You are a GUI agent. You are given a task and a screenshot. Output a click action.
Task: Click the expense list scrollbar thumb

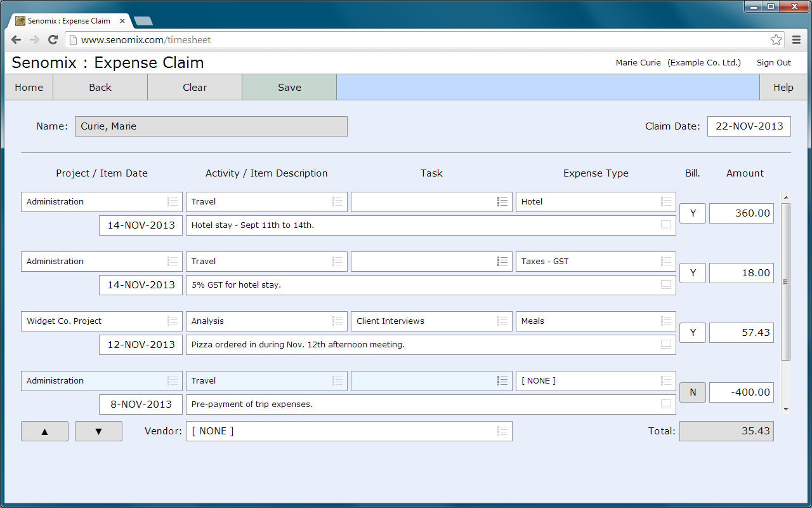point(786,282)
